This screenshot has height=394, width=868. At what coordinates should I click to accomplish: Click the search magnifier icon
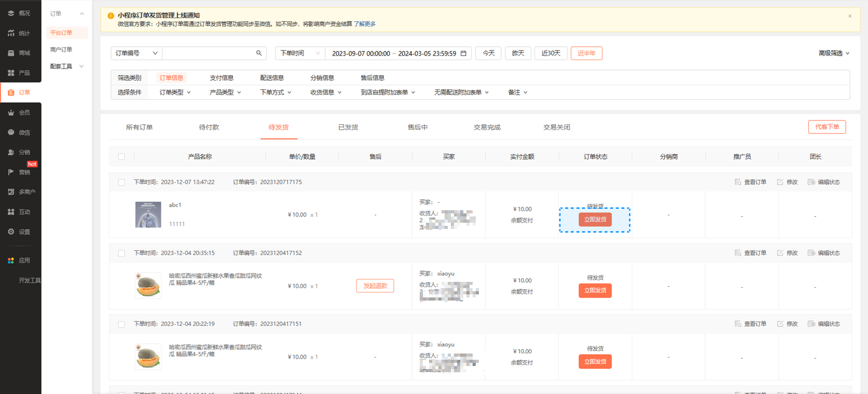tap(259, 53)
